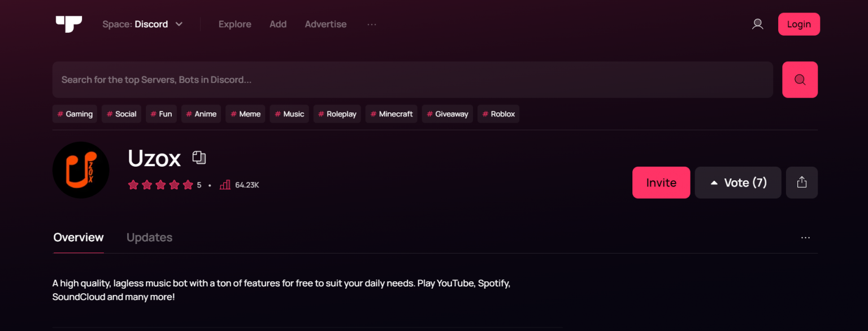Copy the Uzox bot name icon

(x=199, y=158)
